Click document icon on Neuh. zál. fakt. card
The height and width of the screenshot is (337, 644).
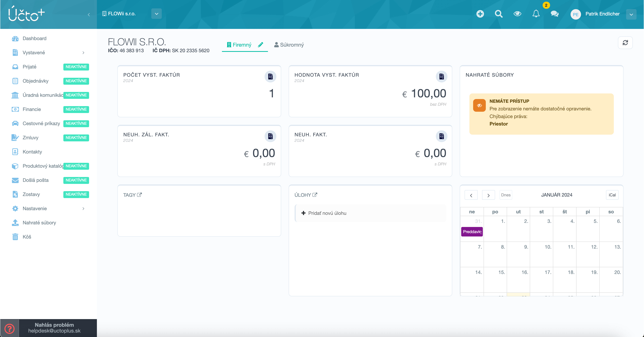click(x=270, y=136)
